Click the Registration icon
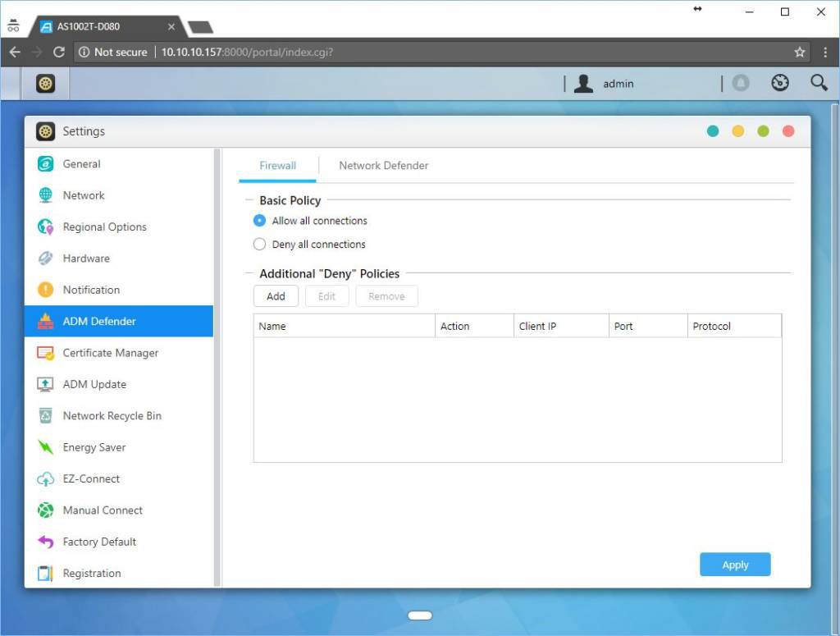 [x=46, y=574]
